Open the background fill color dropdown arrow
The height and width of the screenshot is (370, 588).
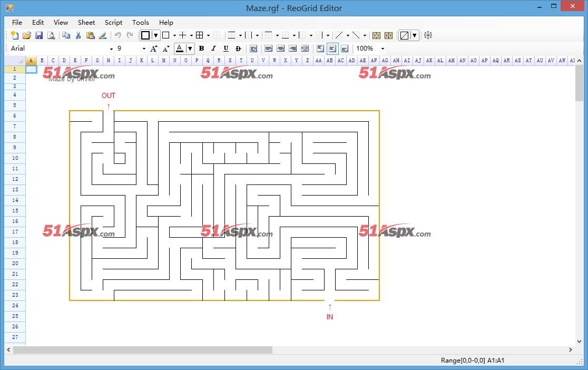pos(414,35)
